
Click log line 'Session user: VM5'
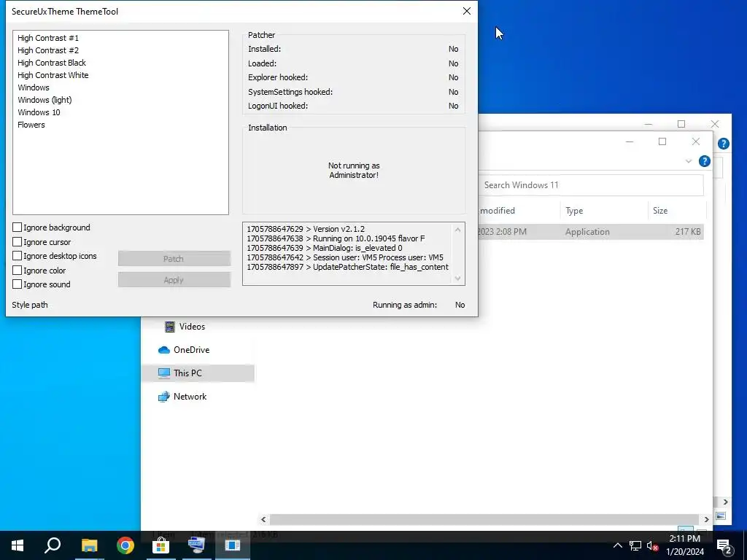coord(345,257)
